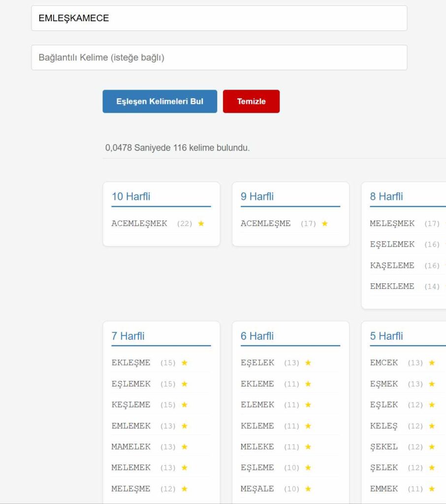Click the Bağlantılı Kelime optional input field
446x504 pixels.
[219, 58]
